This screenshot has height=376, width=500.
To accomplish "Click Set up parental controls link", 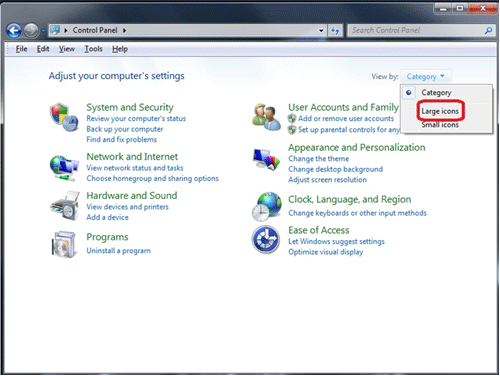I will click(349, 130).
